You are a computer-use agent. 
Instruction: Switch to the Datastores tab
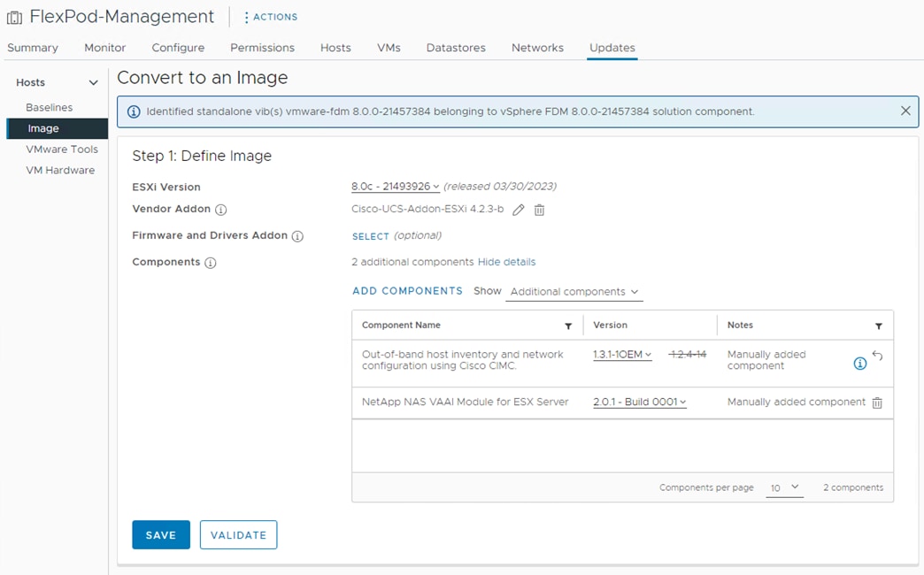[x=456, y=48]
